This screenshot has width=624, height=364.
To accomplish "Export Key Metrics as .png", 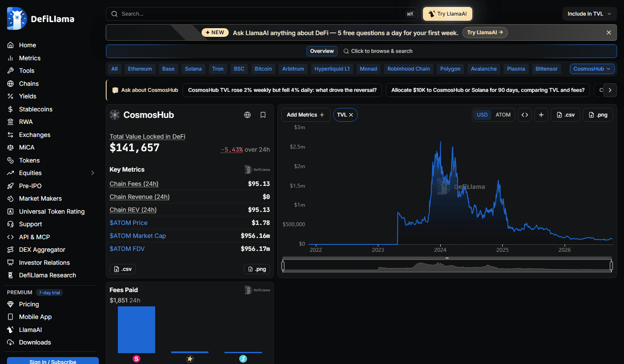I will point(257,269).
